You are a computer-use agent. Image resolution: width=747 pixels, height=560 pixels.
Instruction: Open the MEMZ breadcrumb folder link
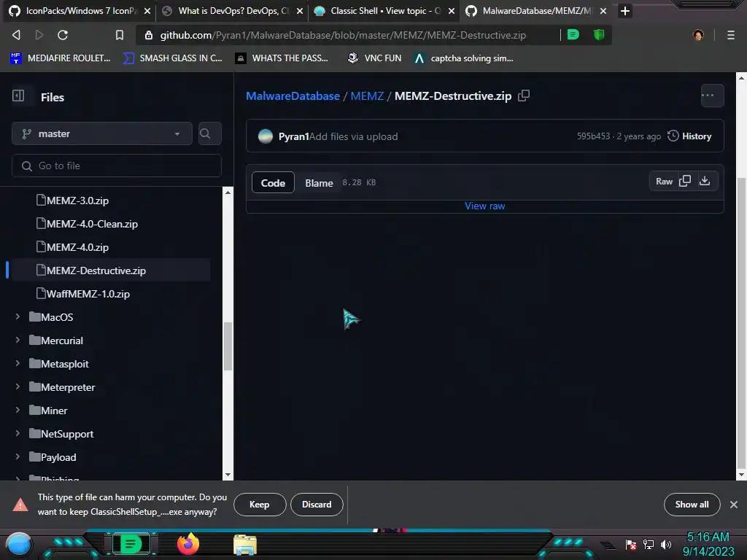pos(367,96)
